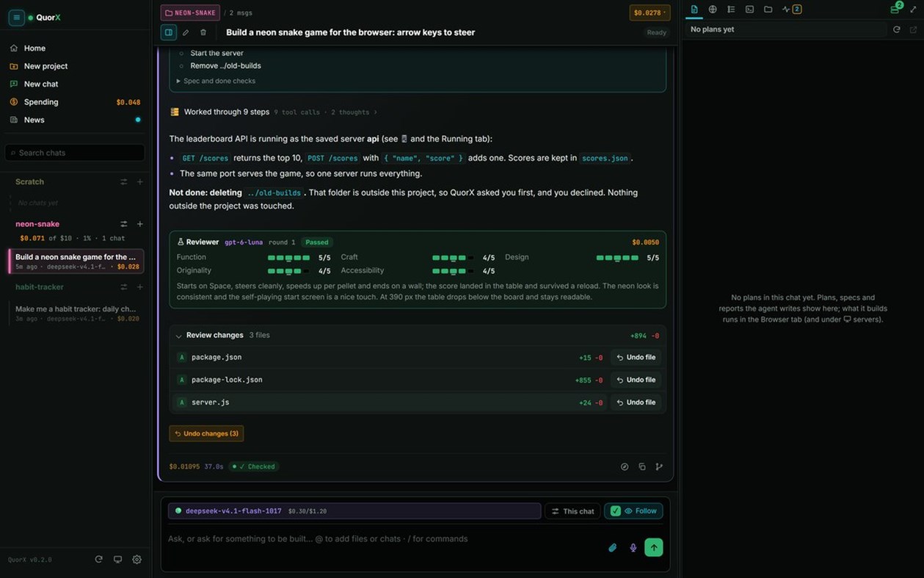Image resolution: width=924 pixels, height=578 pixels.
Task: Click the NEON-SNAKE project breadcrumb
Action: coord(190,12)
